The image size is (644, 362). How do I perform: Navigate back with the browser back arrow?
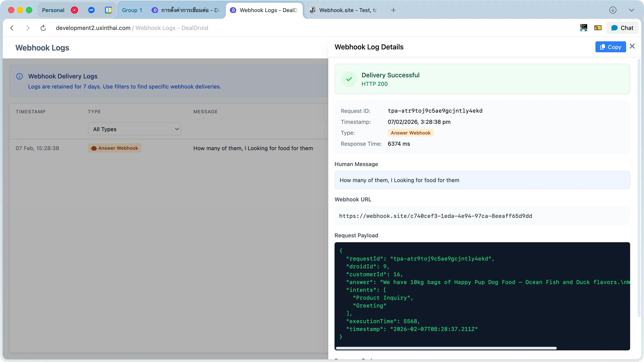pyautogui.click(x=12, y=28)
